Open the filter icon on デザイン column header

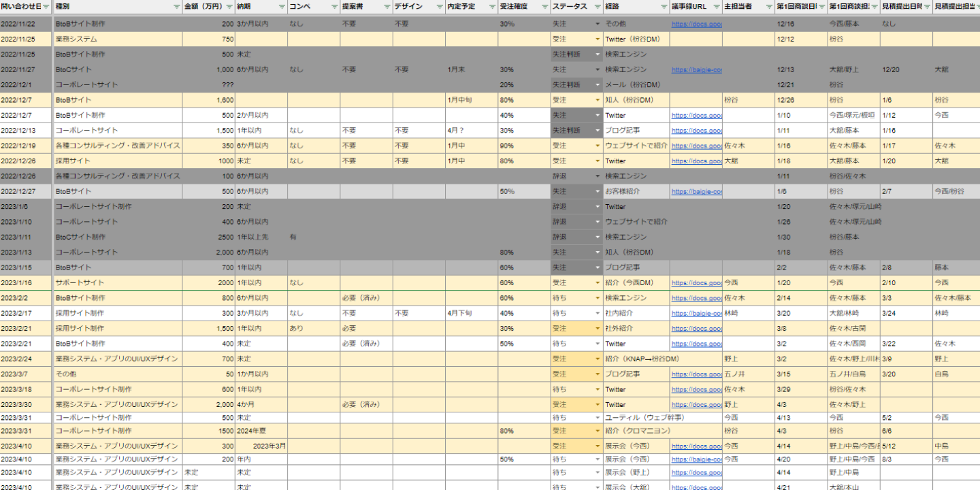pyautogui.click(x=439, y=6)
